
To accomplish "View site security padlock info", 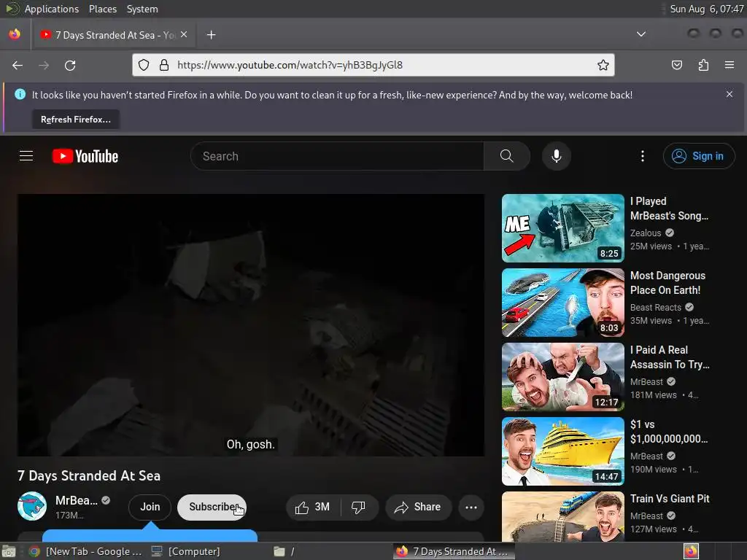I will [x=164, y=65].
